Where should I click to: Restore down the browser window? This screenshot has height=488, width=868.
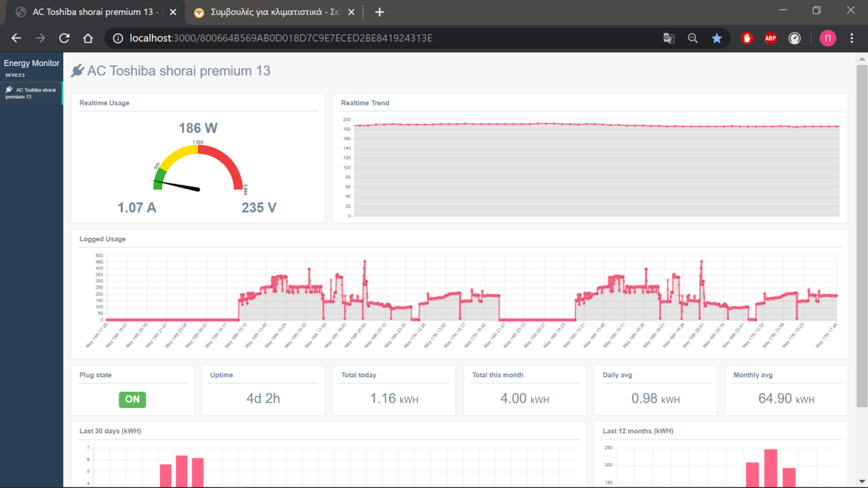pos(816,10)
